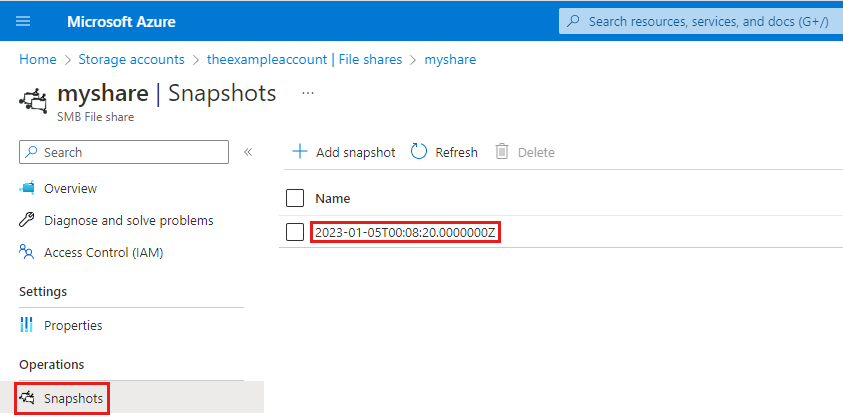
Task: Click the Snapshots icon in sidebar
Action: (27, 398)
